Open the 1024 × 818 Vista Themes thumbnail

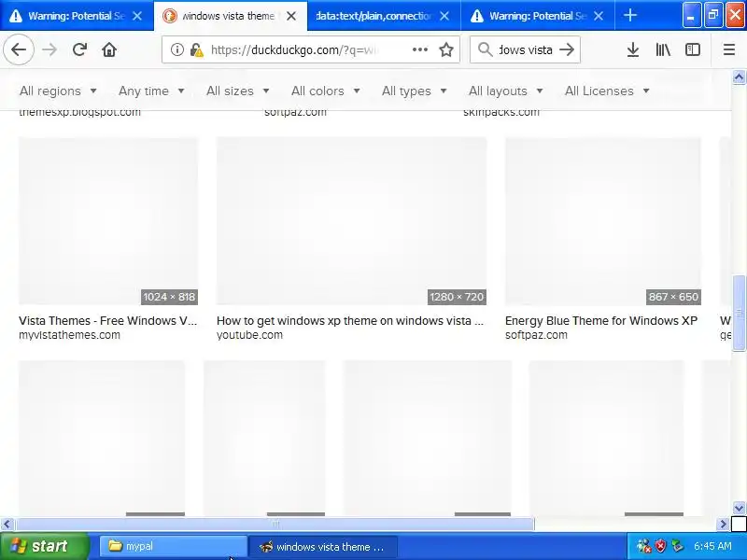108,221
